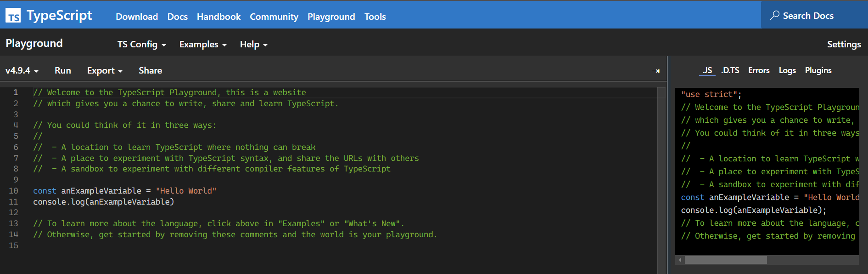This screenshot has width=868, height=274.
Task: Click the "Hello World" string in editor
Action: coord(186,191)
